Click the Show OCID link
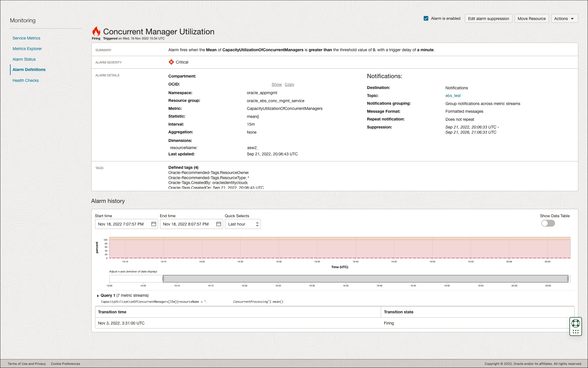The width and height of the screenshot is (588, 368). (x=277, y=84)
